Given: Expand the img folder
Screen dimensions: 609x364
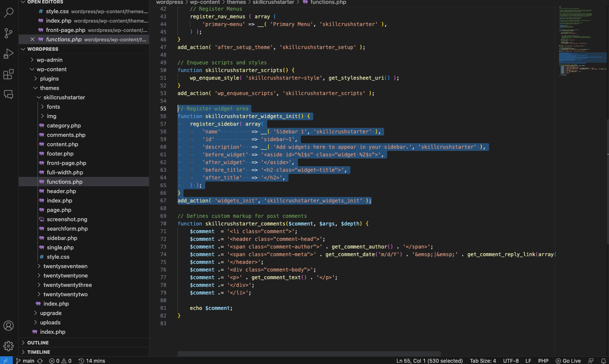Looking at the screenshot, I should (x=84, y=116).
